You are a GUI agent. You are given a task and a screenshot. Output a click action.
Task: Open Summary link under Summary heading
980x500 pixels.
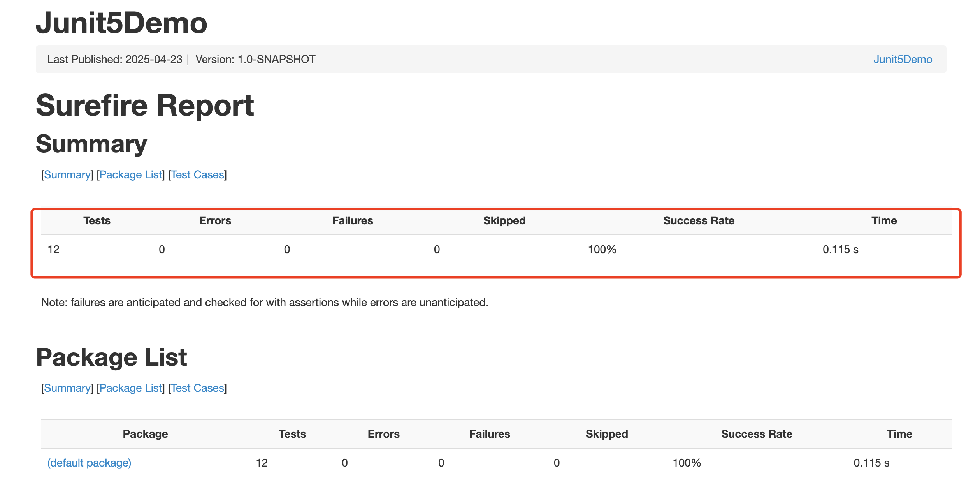click(67, 175)
